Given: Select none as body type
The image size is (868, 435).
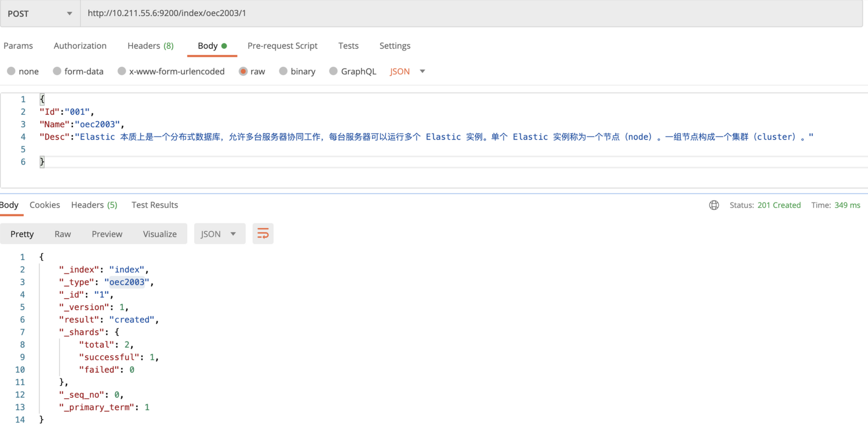Looking at the screenshot, I should coord(11,72).
